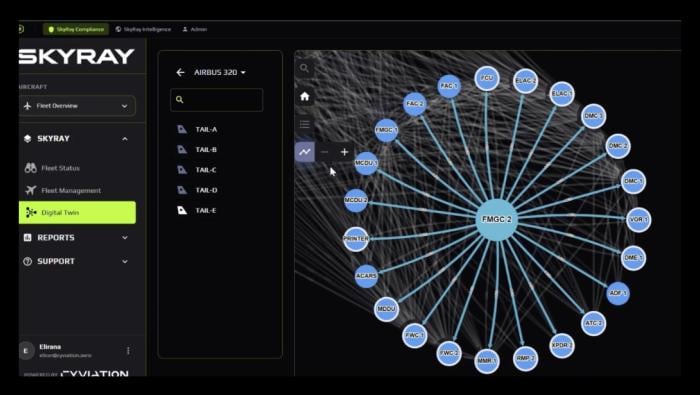This screenshot has height=395, width=700.
Task: Click the Elirana user avatar
Action: click(x=26, y=351)
